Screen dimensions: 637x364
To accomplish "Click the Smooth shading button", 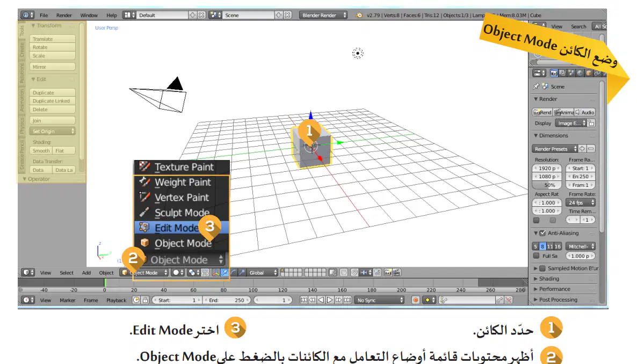I will [41, 151].
